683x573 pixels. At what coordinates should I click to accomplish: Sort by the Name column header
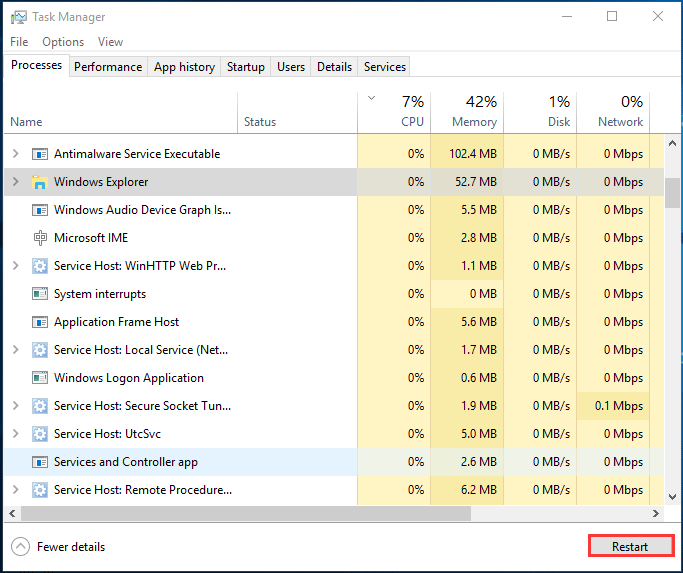[x=121, y=112]
